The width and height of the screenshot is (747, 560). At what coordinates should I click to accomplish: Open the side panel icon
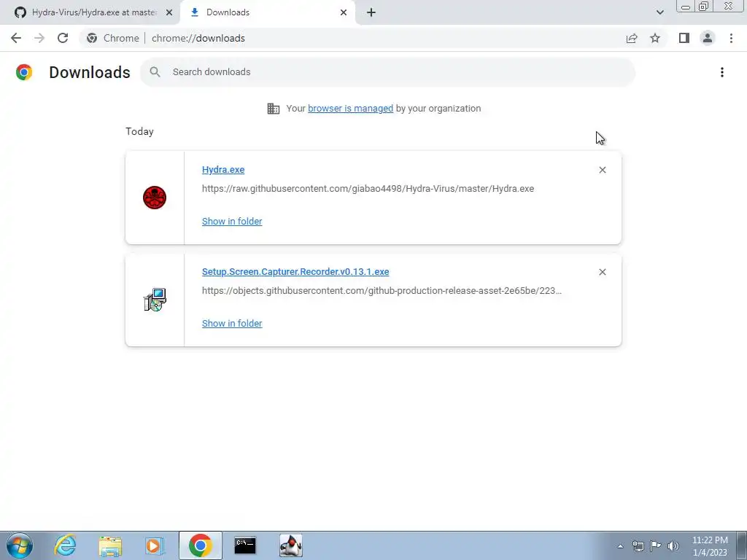[684, 38]
